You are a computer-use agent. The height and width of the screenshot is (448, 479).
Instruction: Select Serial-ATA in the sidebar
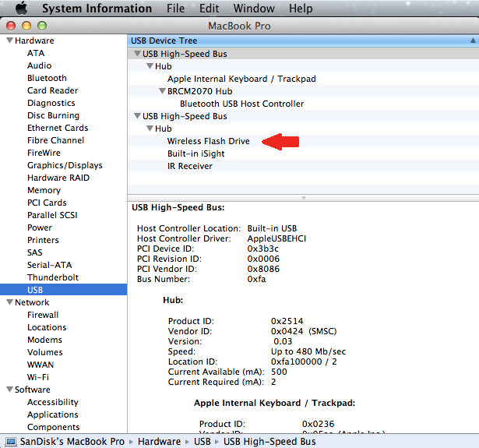click(x=50, y=265)
